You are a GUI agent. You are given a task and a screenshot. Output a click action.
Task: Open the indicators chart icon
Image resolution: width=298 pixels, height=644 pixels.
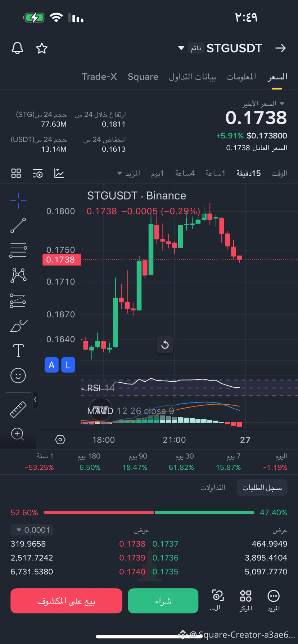(x=59, y=173)
